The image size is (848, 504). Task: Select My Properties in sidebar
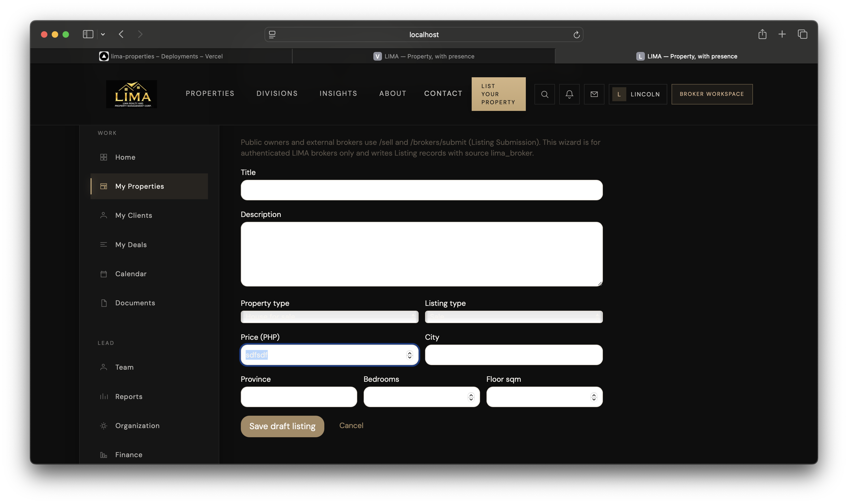coord(149,187)
